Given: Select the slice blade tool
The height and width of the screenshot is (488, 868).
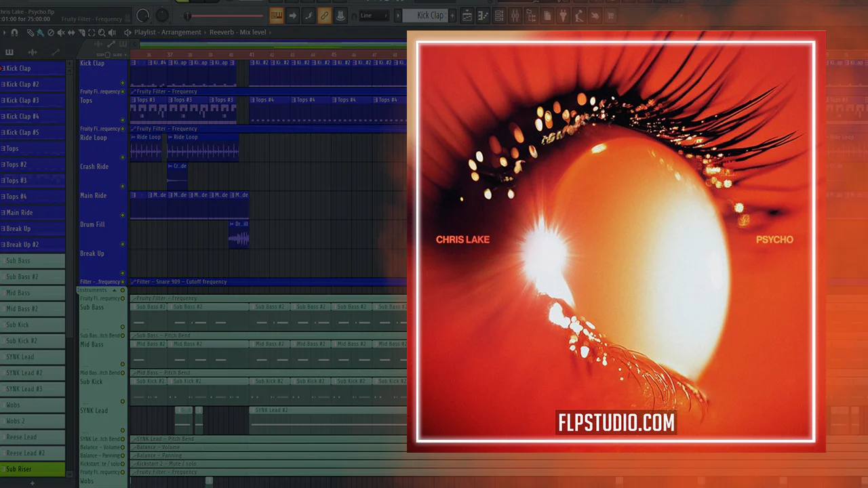Looking at the screenshot, I should 81,33.
